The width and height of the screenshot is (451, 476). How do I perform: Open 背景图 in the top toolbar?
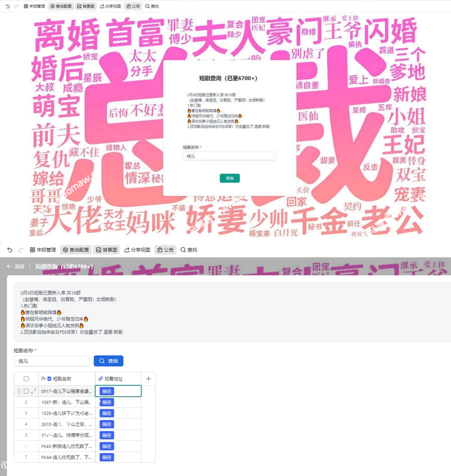(86, 6)
